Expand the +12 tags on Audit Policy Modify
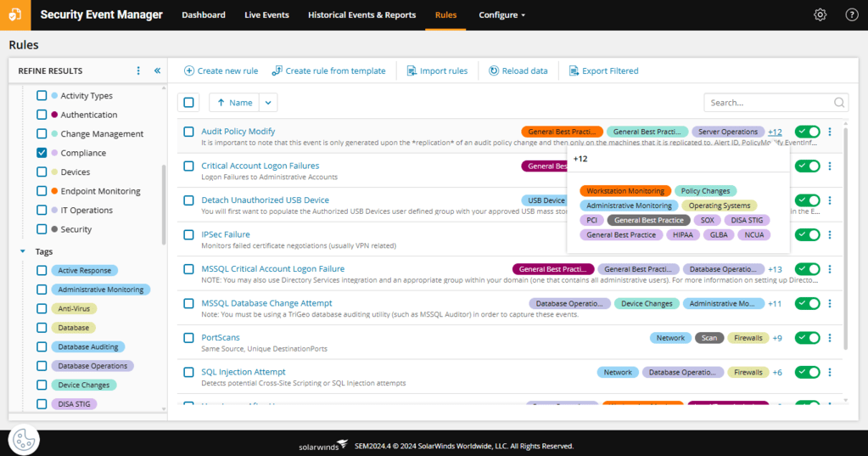 [x=775, y=132]
